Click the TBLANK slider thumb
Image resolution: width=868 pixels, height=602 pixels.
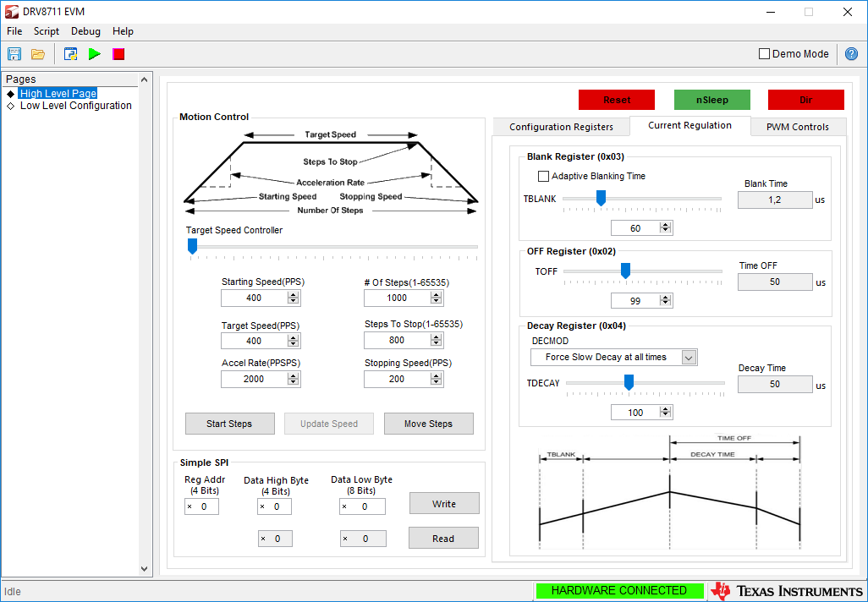tap(601, 198)
